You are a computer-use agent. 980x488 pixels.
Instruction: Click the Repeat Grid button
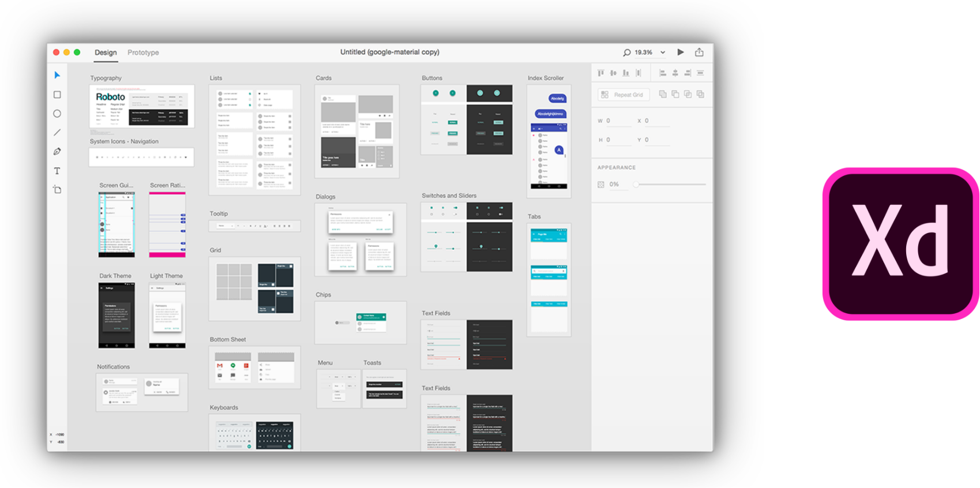point(624,95)
